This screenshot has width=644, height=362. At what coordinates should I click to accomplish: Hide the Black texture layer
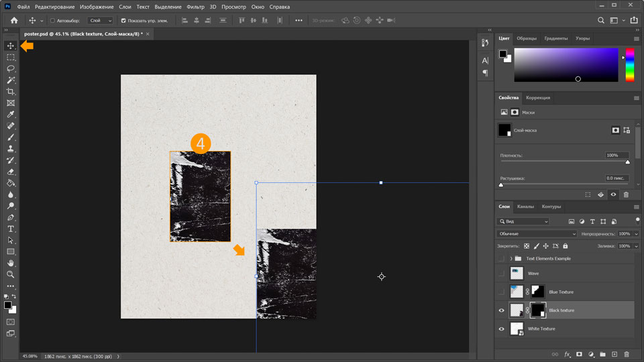(x=501, y=310)
